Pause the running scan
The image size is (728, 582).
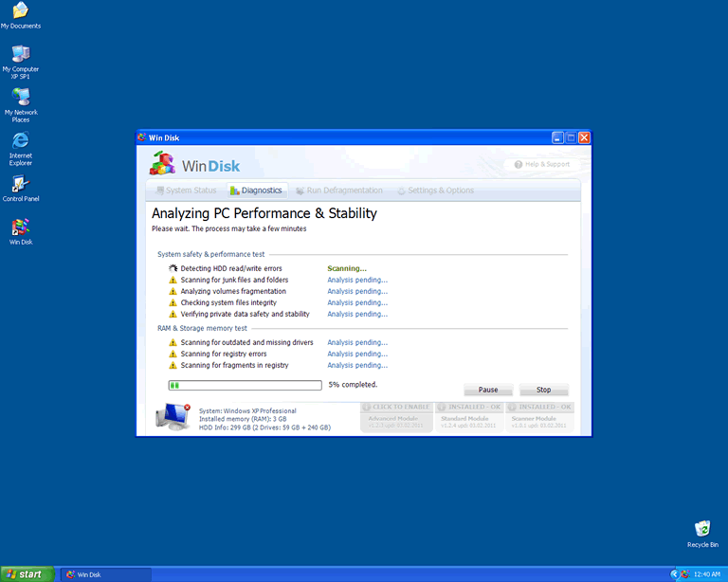pos(488,390)
